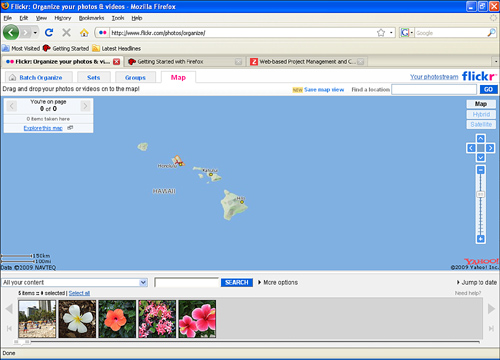Image resolution: width=500 pixels, height=360 pixels.
Task: Switch map view to Satellite
Action: pos(481,124)
